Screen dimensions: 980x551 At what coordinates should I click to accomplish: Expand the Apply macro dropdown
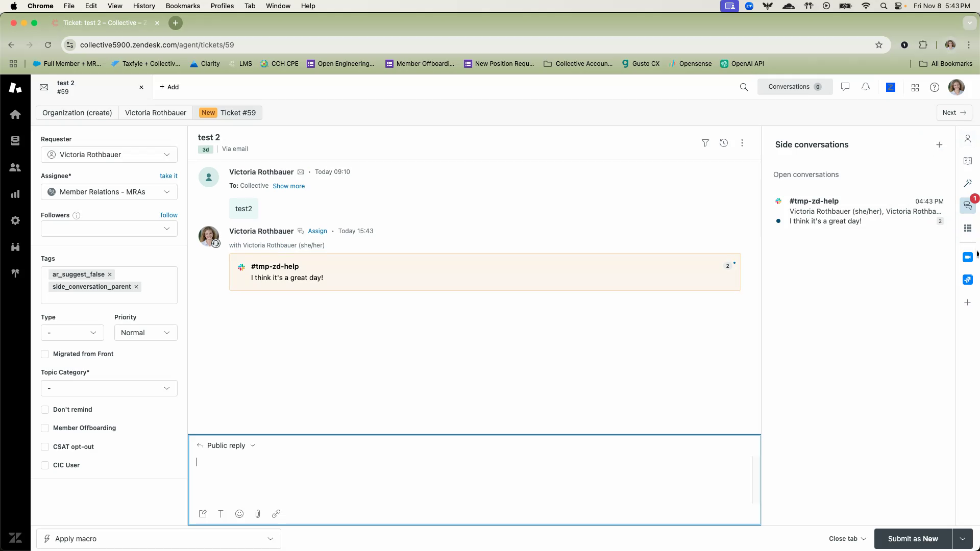[x=158, y=539]
